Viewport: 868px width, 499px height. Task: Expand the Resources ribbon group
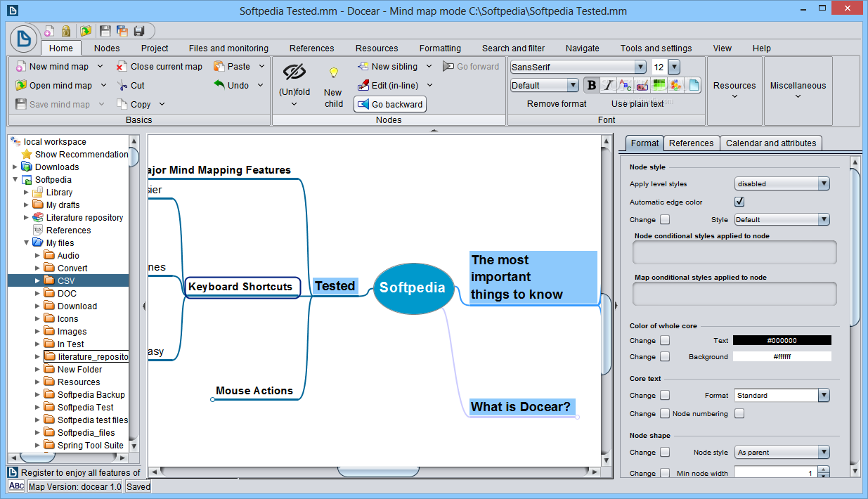(734, 91)
